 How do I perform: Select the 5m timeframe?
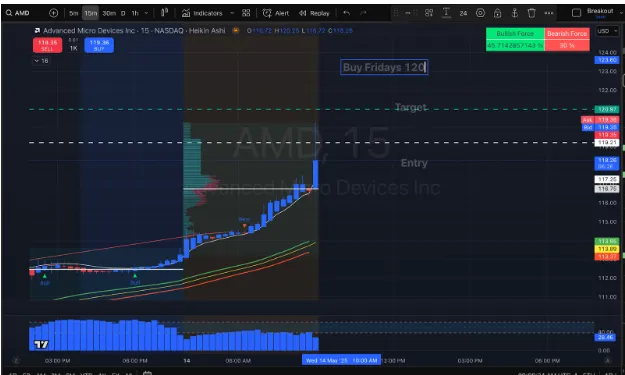click(x=74, y=13)
